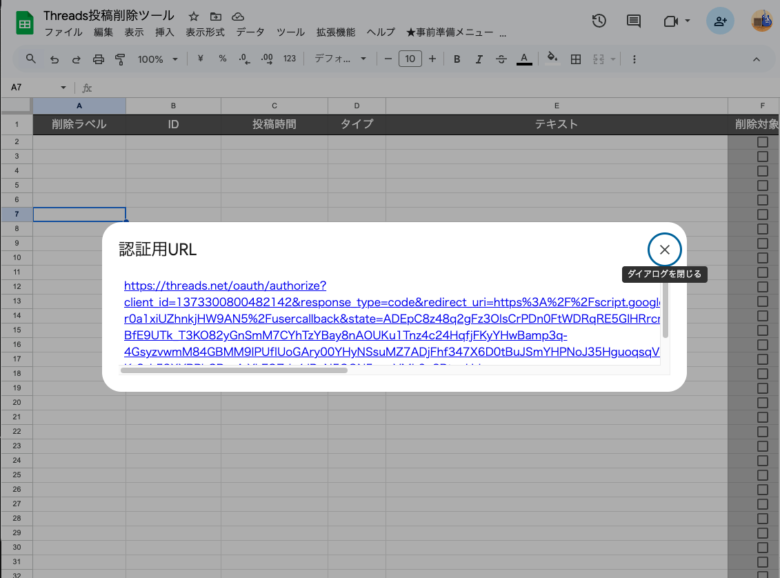Open the fill color picker
The image size is (780, 578).
(552, 59)
